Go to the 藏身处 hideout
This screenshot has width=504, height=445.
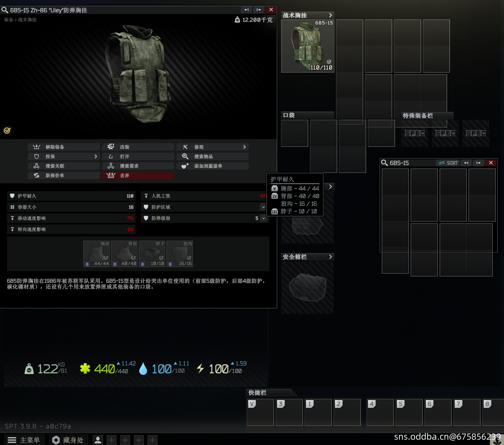point(68,440)
